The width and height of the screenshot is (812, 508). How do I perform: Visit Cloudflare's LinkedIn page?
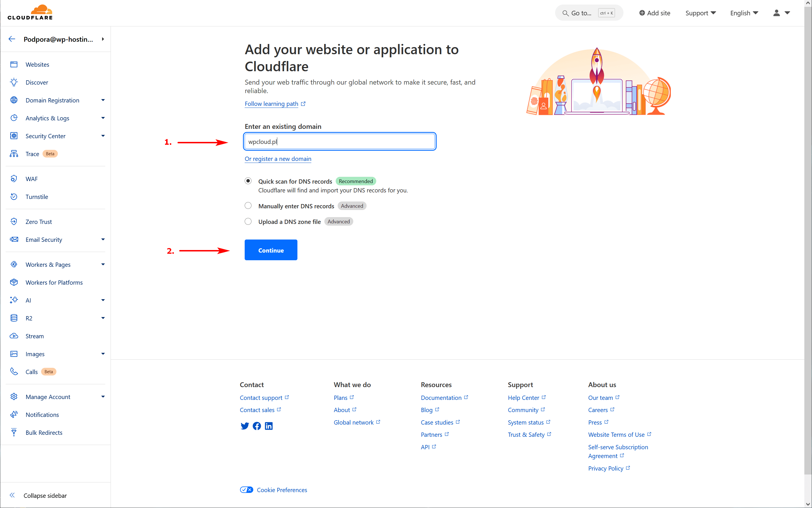(x=269, y=426)
